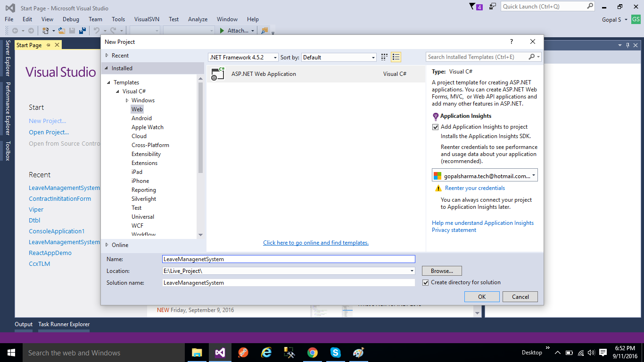Open Paint from the taskbar
The width and height of the screenshot is (644, 362).
point(358,353)
